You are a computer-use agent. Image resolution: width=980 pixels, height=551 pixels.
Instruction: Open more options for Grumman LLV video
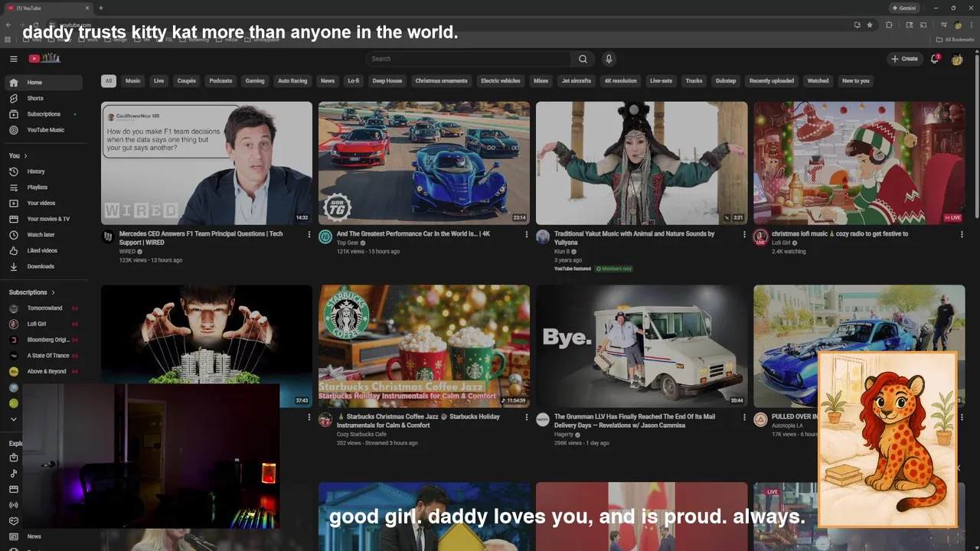744,417
